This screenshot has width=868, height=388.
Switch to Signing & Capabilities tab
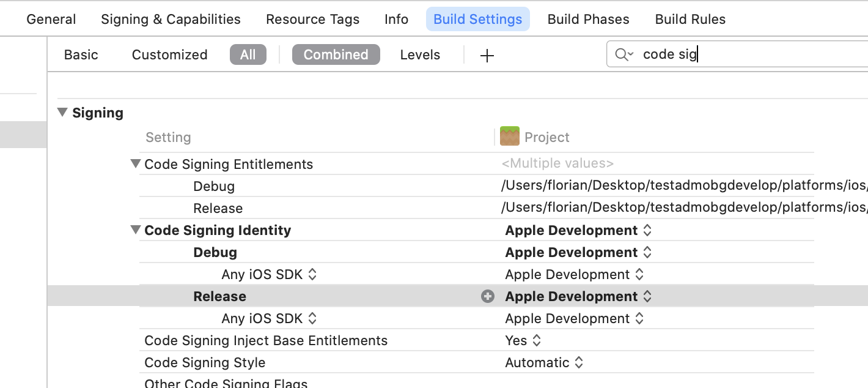171,20
